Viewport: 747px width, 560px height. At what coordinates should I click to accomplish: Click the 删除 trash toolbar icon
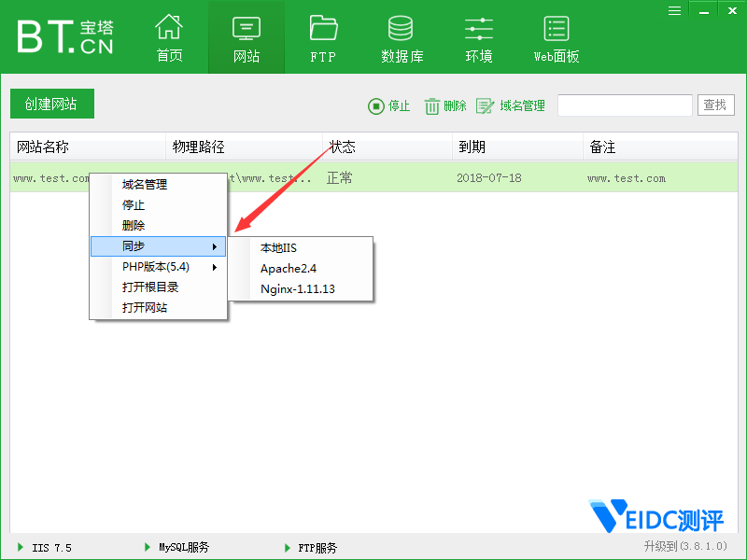tap(432, 106)
